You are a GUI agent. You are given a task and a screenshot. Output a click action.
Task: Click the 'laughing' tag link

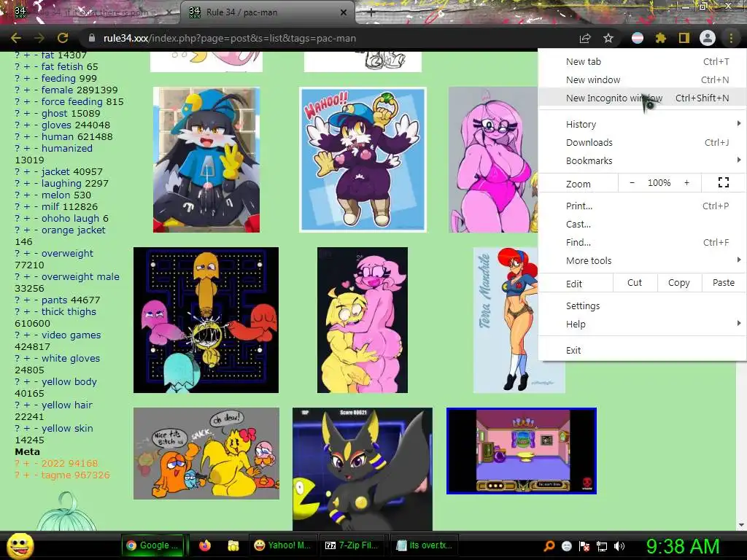pyautogui.click(x=61, y=183)
